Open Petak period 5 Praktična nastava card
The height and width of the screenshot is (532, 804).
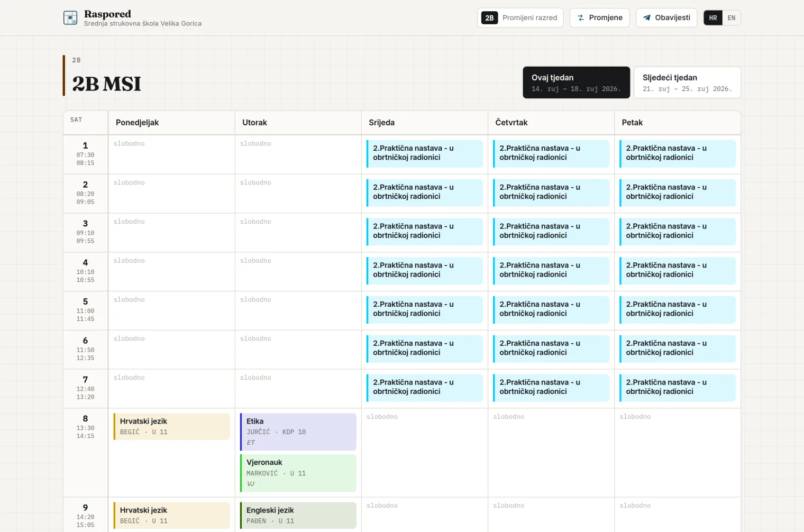(677, 309)
